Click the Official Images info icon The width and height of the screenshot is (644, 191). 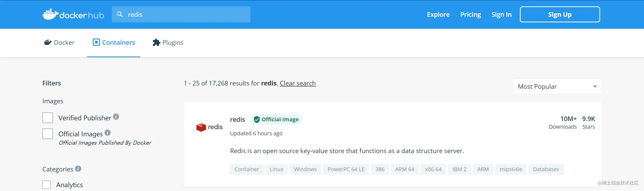coord(108,133)
